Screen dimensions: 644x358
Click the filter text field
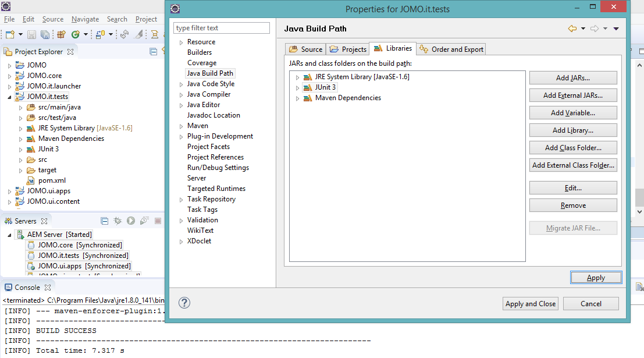(221, 27)
